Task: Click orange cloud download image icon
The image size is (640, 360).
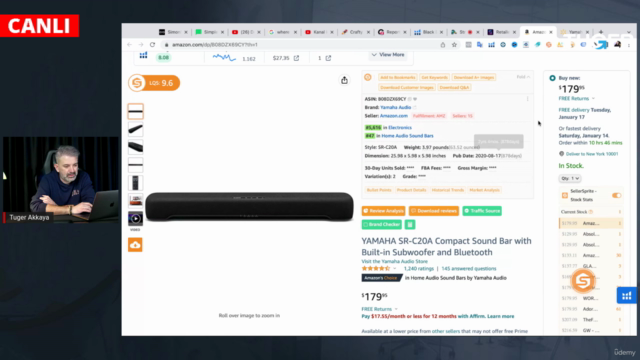Action: coord(135,245)
